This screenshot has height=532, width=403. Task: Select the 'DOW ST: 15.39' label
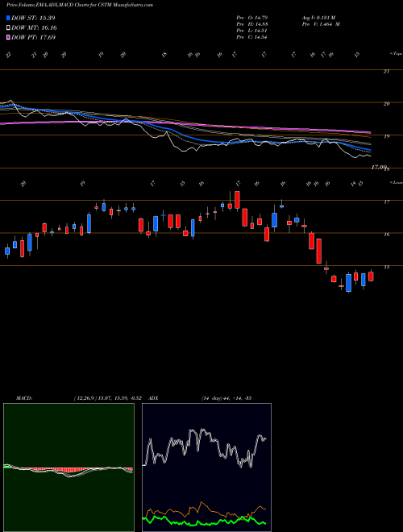(x=33, y=18)
